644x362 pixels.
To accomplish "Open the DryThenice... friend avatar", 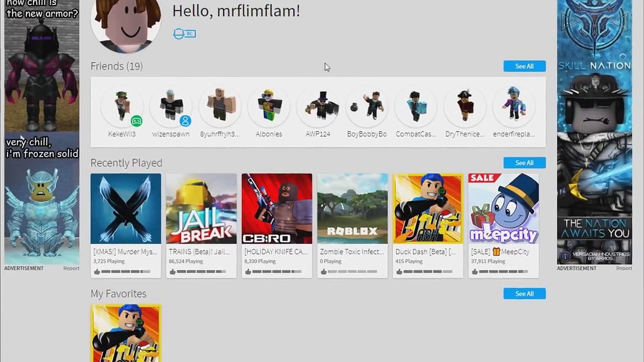I will coord(465,106).
